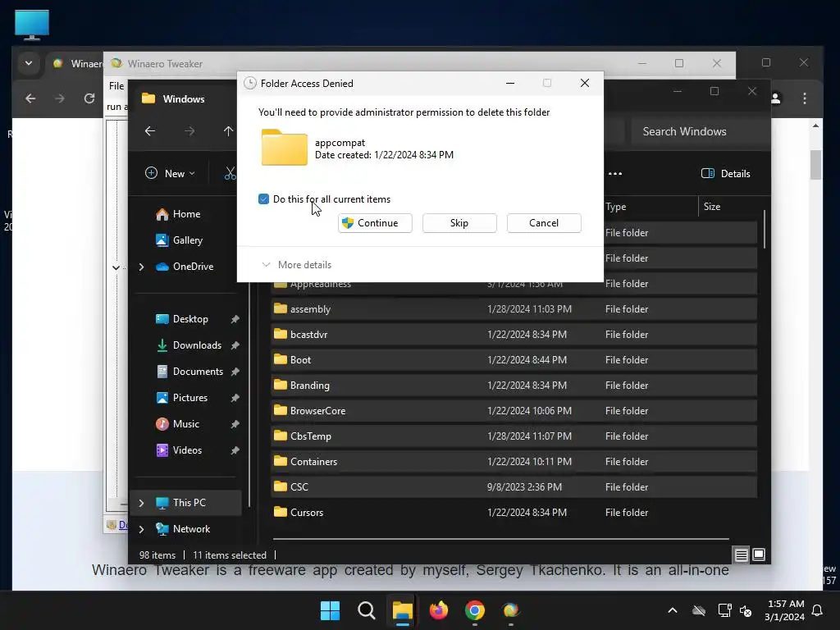840x630 pixels.
Task: Unpin Desktop via its pin icon
Action: tap(235, 319)
